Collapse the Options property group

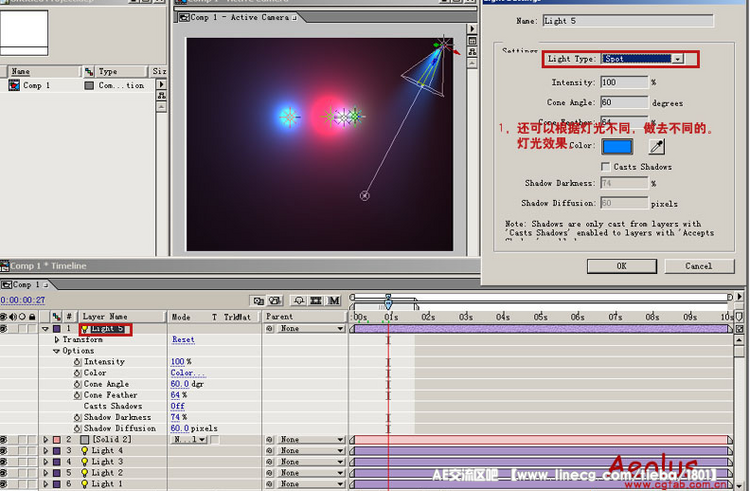click(57, 351)
